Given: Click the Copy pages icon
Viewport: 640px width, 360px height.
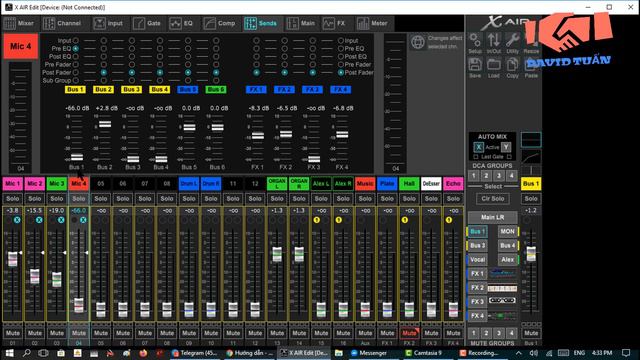Looking at the screenshot, I should click(512, 65).
